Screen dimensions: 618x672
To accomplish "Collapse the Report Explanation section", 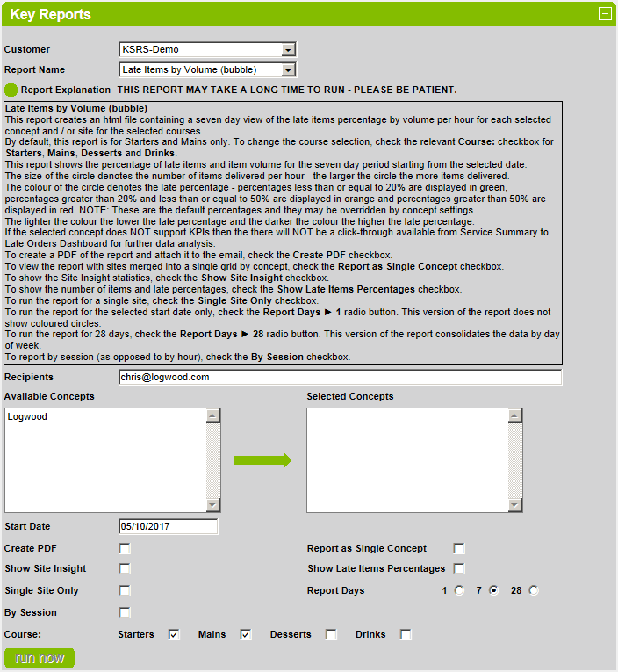I will click(x=11, y=90).
